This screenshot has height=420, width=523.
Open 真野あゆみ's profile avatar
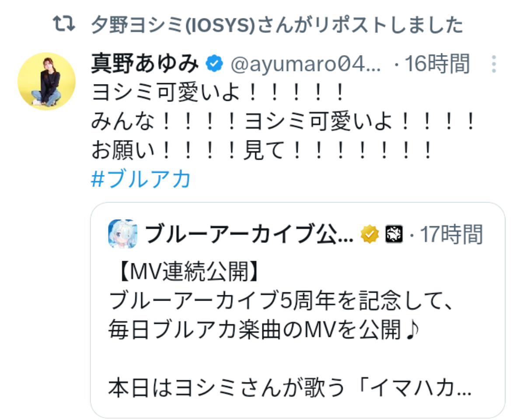(x=46, y=81)
